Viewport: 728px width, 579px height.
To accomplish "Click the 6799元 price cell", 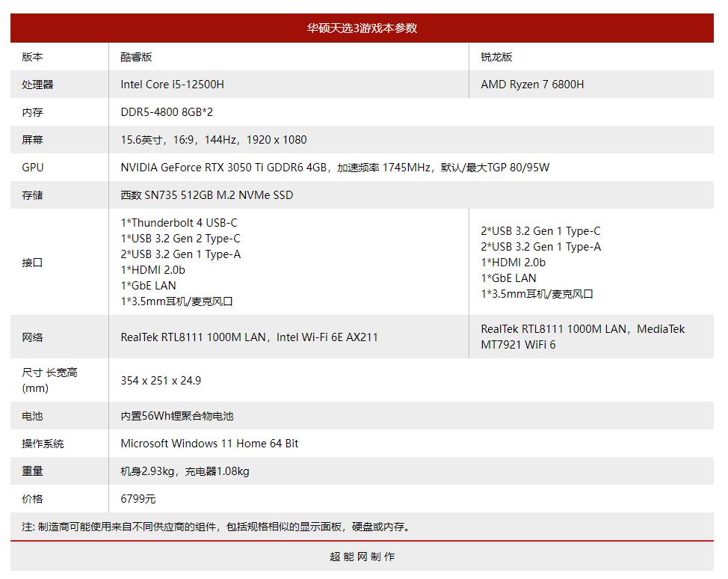I will coord(138,498).
